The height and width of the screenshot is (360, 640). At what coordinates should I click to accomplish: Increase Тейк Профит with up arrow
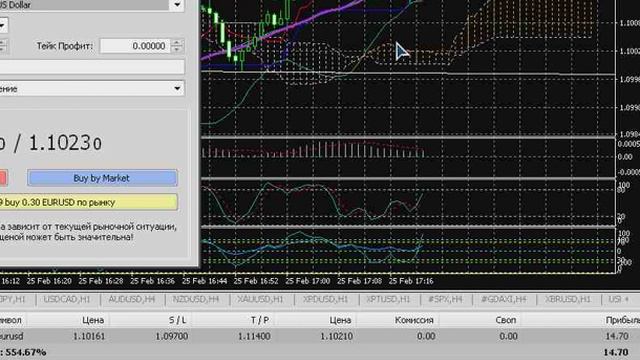[177, 42]
